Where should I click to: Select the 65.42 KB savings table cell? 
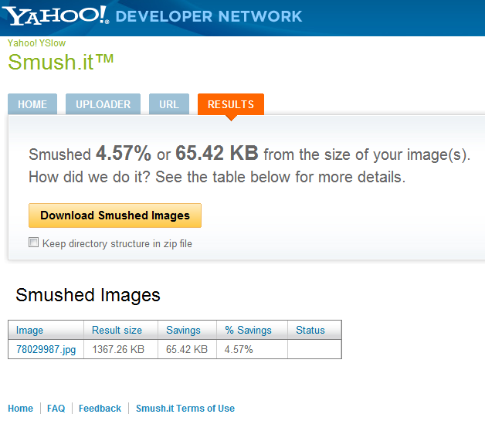187,349
